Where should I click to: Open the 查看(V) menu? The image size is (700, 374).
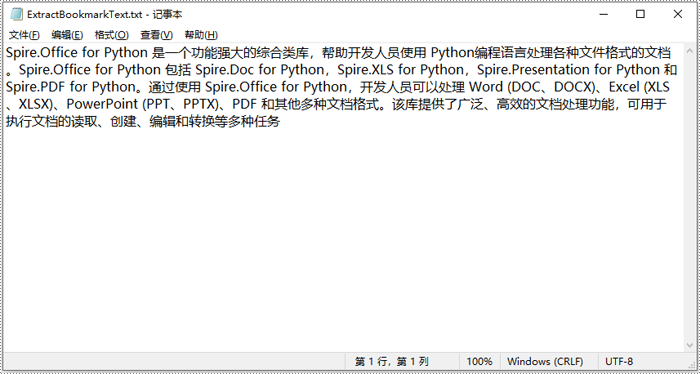coord(156,35)
